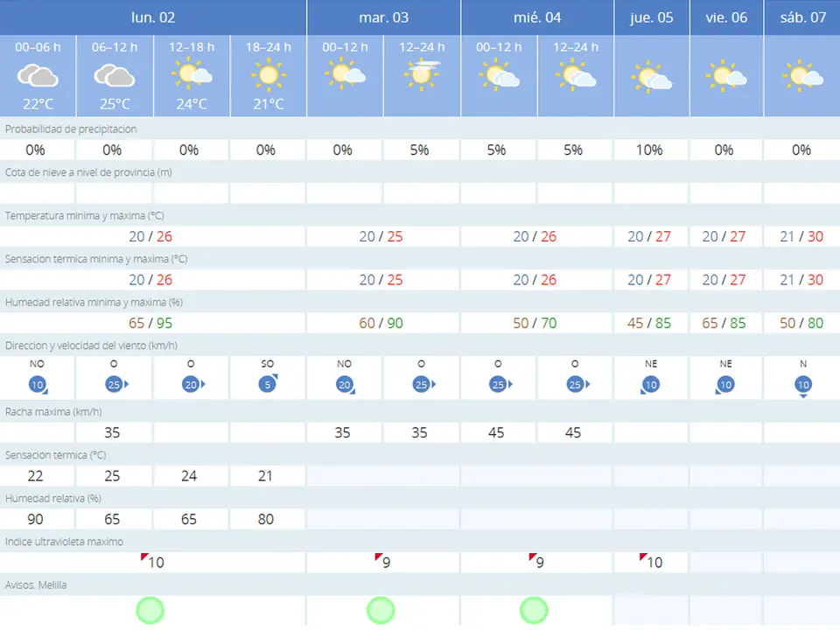Click the Probabilidad de precipitacion row label
The width and height of the screenshot is (840, 630).
71,129
